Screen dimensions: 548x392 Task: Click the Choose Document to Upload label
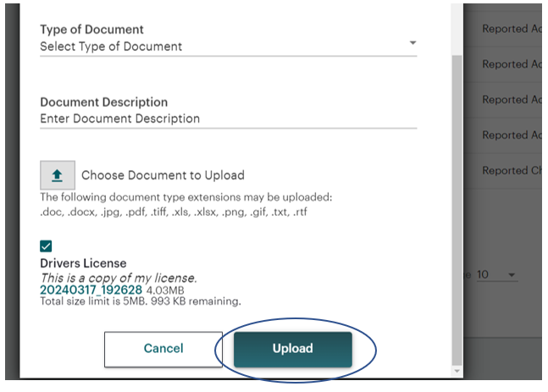(x=163, y=175)
